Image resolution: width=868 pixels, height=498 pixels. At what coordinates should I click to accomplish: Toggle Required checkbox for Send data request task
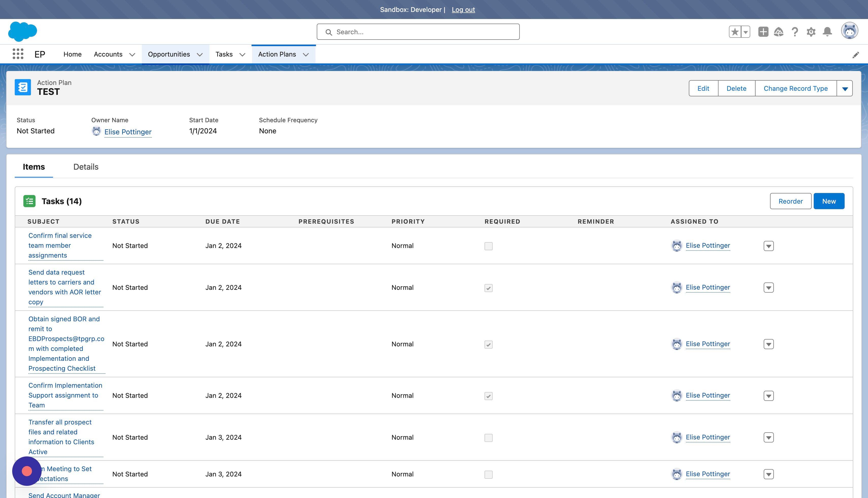[488, 288]
